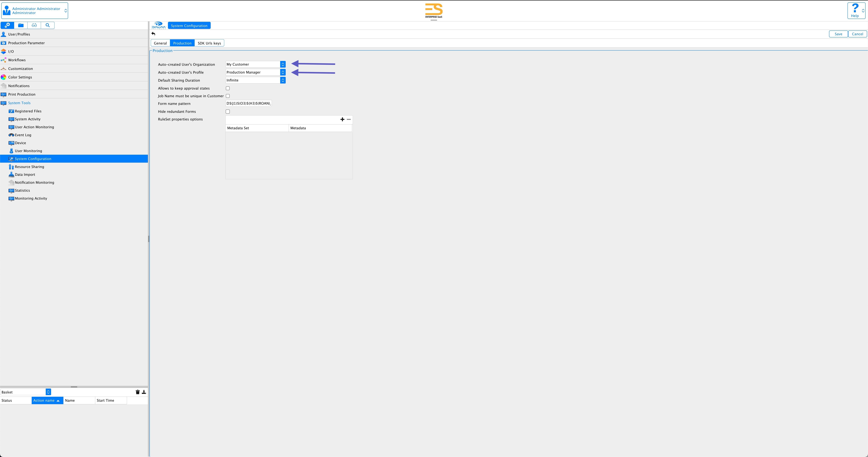This screenshot has width=868, height=457.
Task: Enable Allows to keep approval states
Action: [228, 88]
